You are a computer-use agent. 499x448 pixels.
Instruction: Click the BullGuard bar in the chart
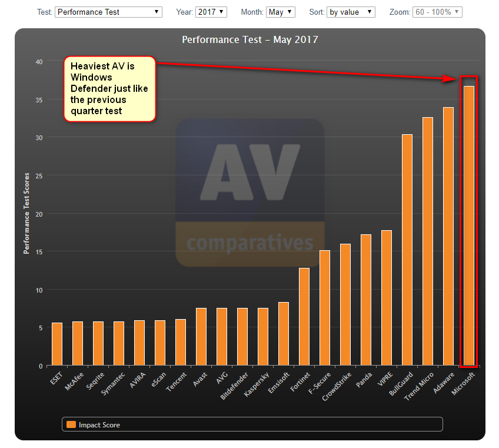click(407, 250)
